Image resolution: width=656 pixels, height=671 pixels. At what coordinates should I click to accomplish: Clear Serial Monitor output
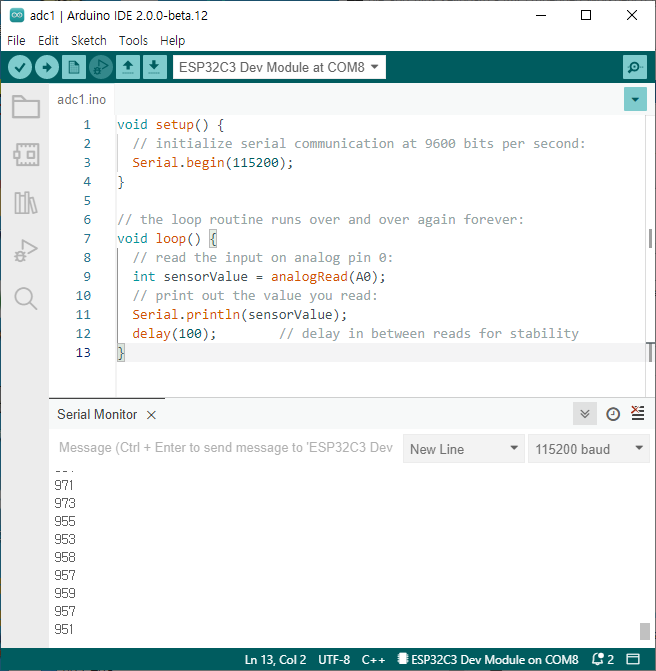tap(638, 413)
